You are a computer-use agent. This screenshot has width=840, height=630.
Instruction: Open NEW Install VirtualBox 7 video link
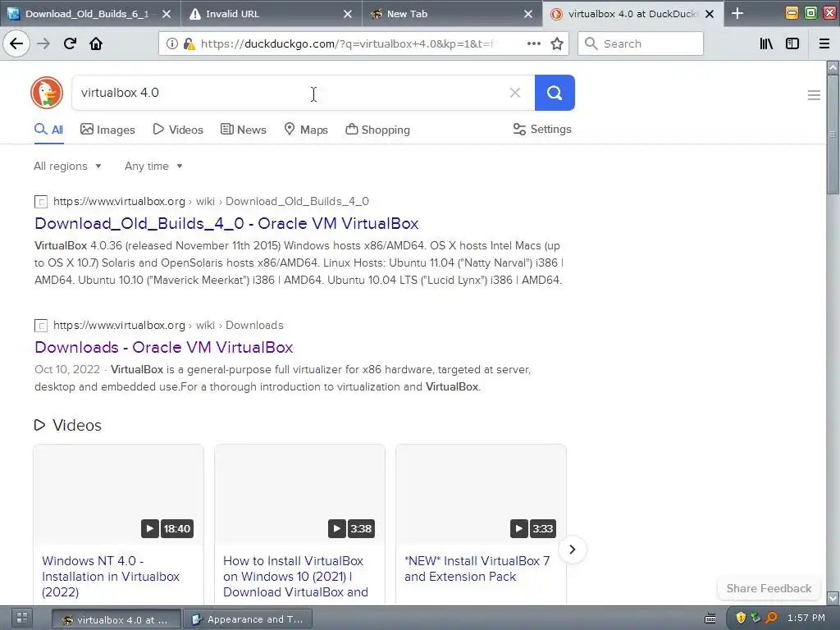[477, 568]
